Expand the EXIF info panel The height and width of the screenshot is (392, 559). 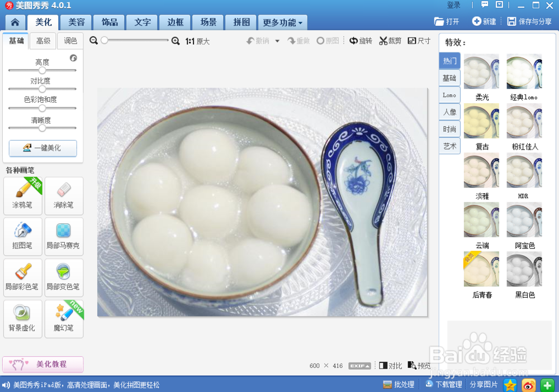click(359, 366)
